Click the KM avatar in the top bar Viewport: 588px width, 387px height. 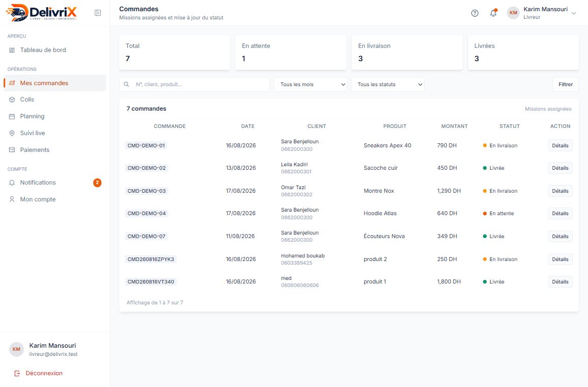click(513, 13)
